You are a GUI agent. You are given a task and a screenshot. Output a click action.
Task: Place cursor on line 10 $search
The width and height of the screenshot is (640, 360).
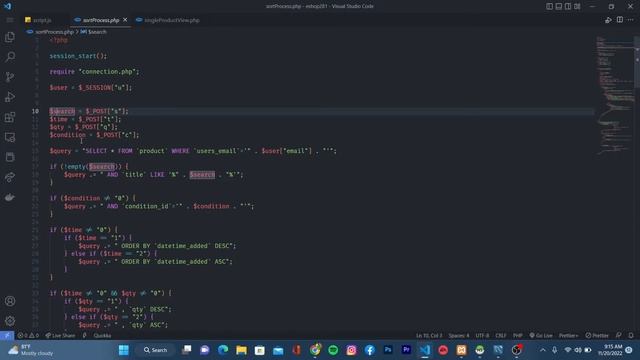(x=62, y=111)
